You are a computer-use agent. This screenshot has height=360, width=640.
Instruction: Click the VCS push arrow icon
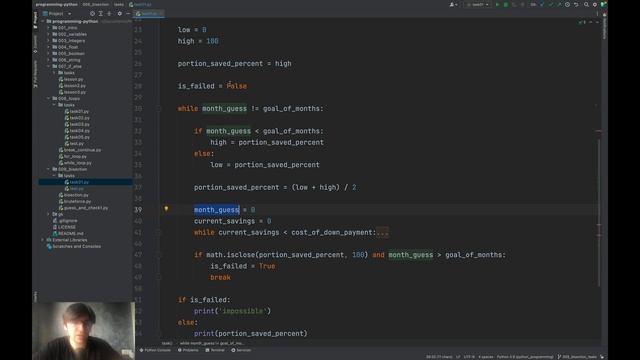coord(558,4)
